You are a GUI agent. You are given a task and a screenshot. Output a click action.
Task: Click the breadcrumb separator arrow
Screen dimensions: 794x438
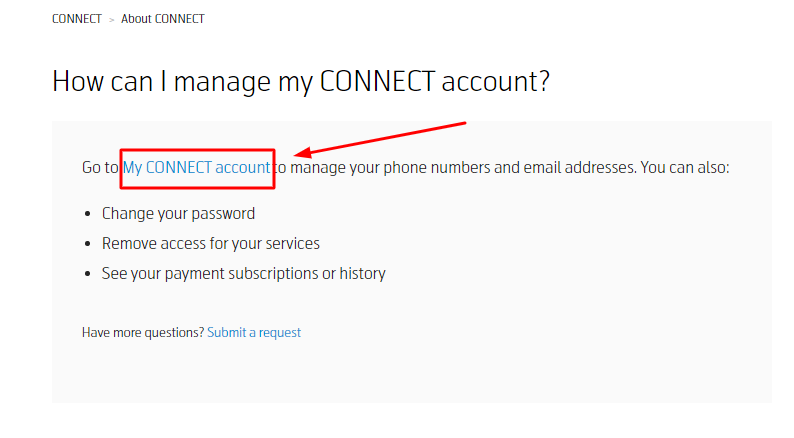click(111, 20)
